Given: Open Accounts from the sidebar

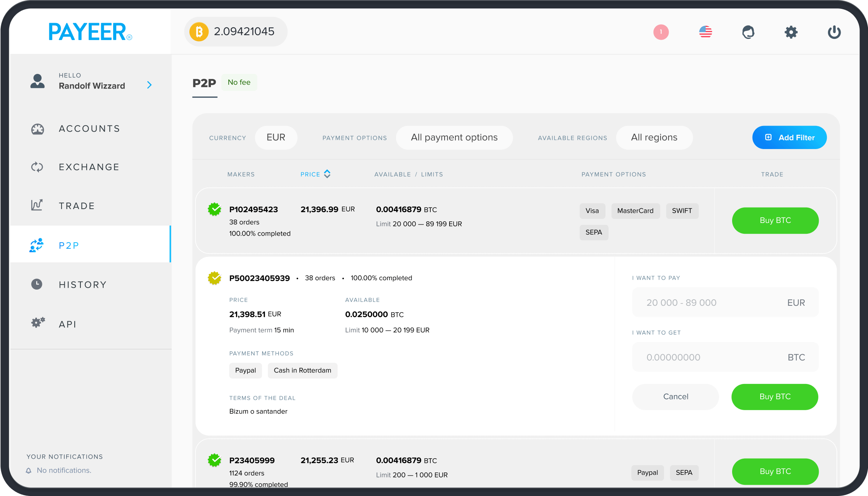Looking at the screenshot, I should point(89,129).
